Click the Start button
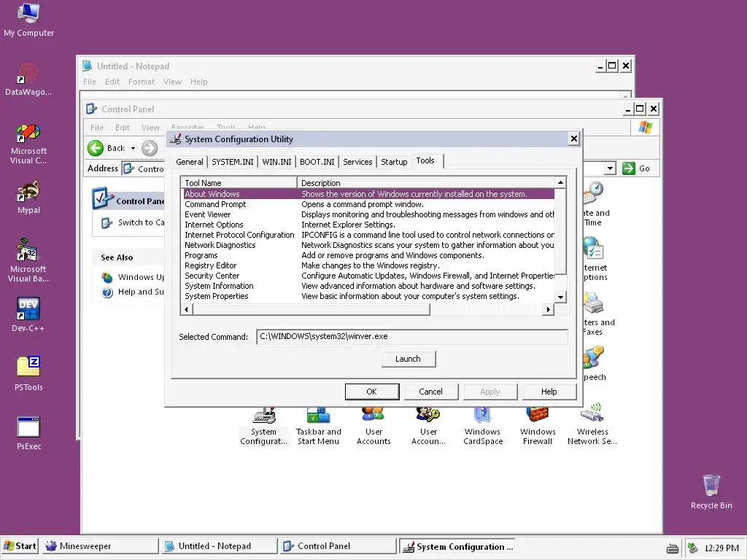747x560 pixels. [20, 546]
